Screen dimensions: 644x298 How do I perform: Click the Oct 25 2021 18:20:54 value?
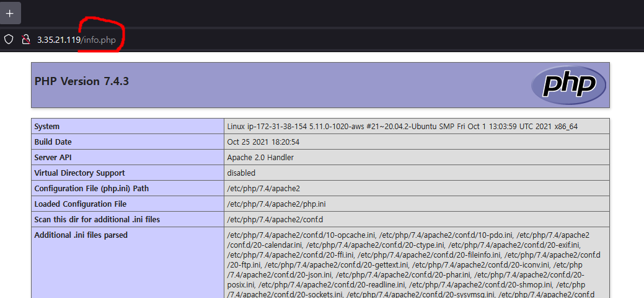point(262,142)
